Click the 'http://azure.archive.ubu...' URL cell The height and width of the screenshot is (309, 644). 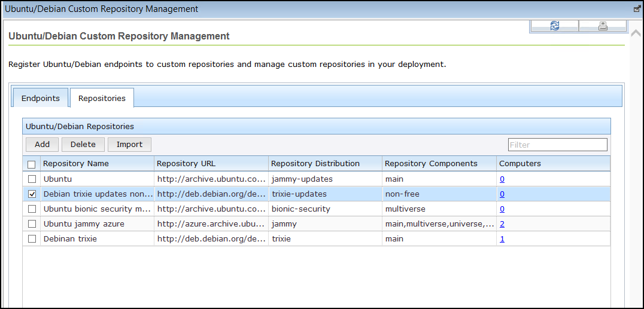(211, 224)
